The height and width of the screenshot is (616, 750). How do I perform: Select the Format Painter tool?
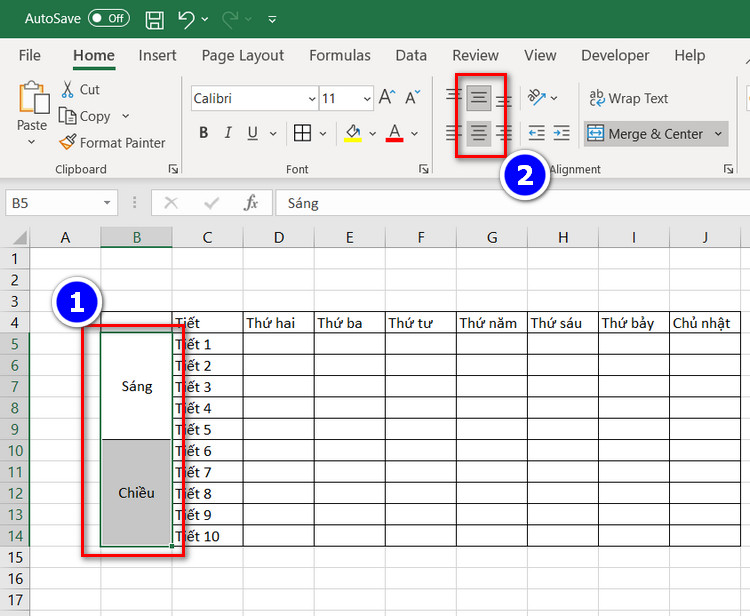click(x=112, y=143)
